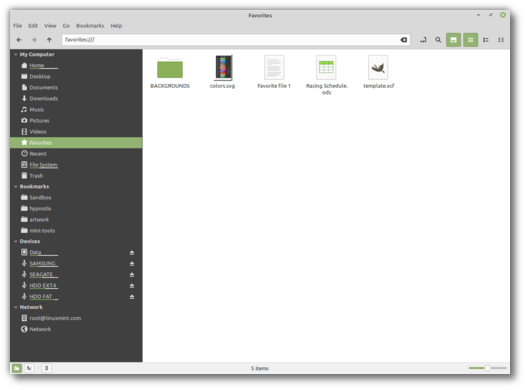Eject the SAMSUNG drive

click(x=132, y=264)
